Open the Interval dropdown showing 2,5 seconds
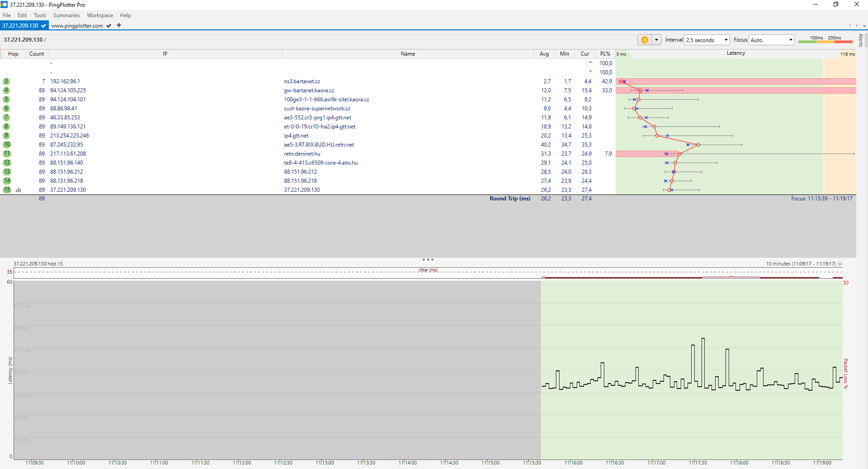The height and width of the screenshot is (469, 868). [x=707, y=40]
